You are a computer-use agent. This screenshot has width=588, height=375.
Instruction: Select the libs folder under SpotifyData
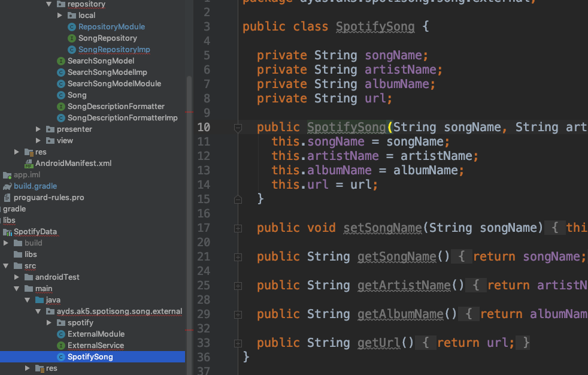[x=31, y=255]
